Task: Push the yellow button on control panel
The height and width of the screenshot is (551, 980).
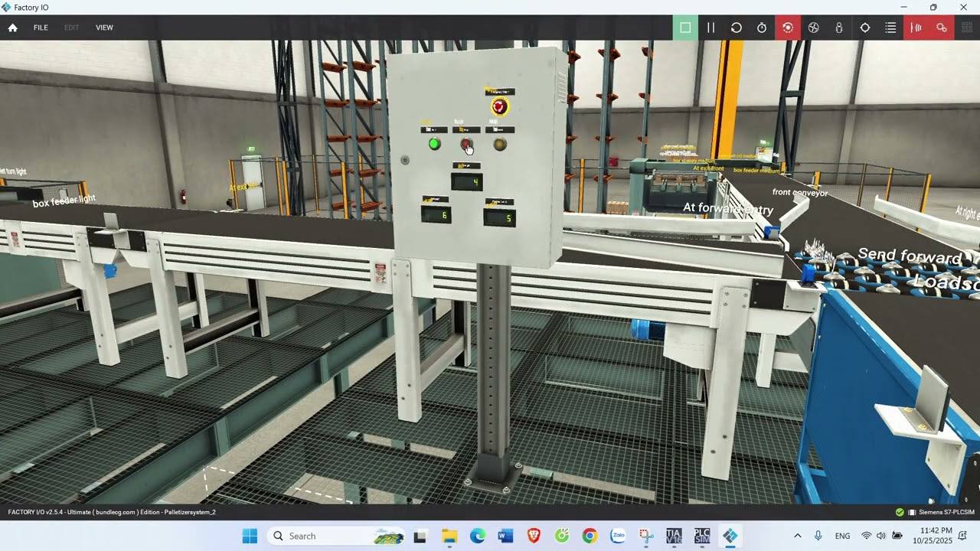Action: point(500,144)
